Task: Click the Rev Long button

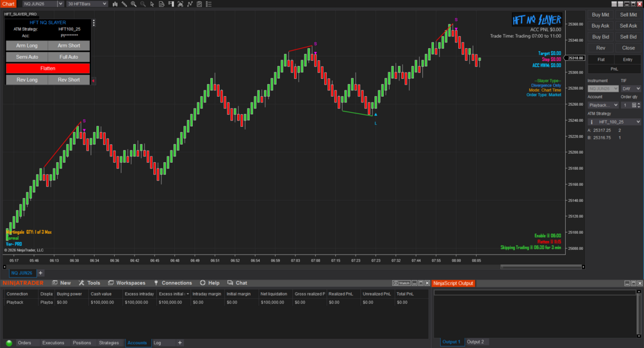Action: pyautogui.click(x=27, y=79)
